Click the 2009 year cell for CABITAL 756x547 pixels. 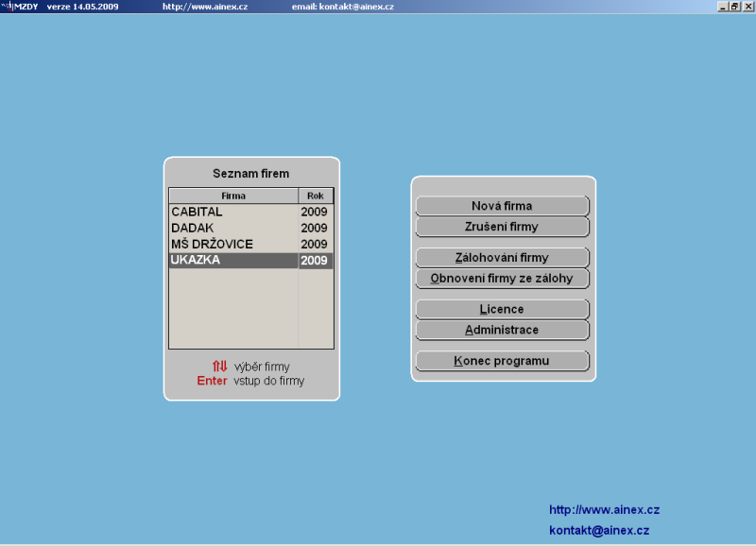click(315, 213)
